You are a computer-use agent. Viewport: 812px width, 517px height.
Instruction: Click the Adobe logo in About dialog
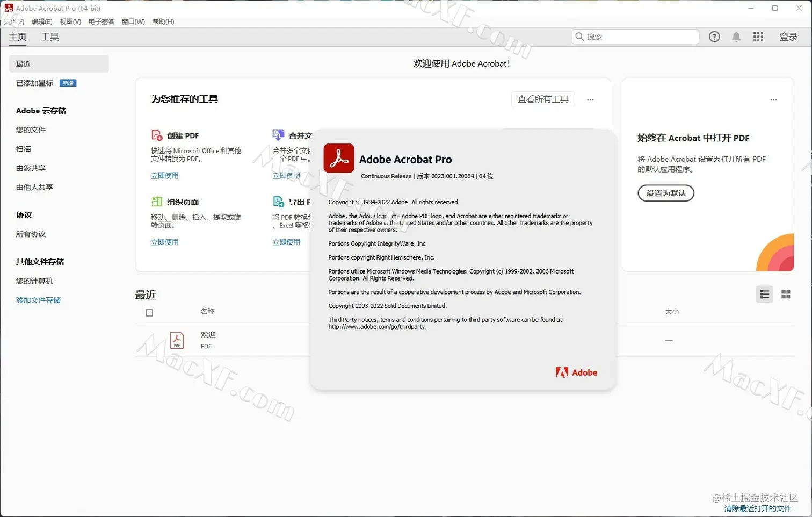click(x=576, y=372)
